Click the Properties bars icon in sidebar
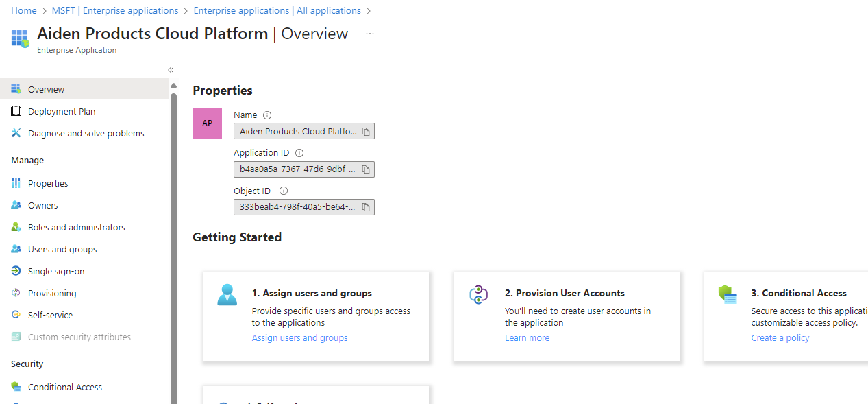This screenshot has height=404, width=868. click(16, 183)
